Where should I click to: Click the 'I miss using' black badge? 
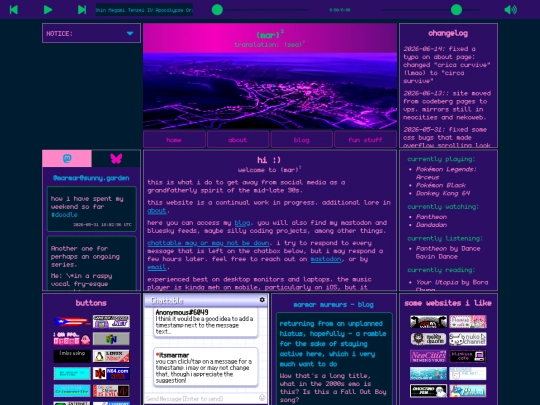[x=72, y=356]
